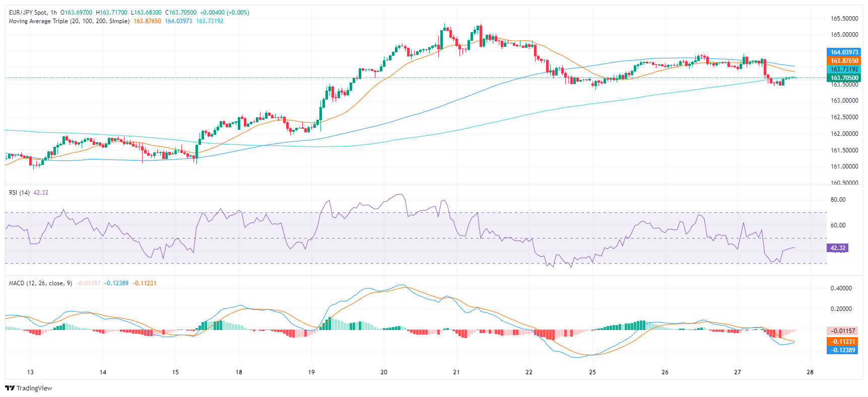Select the Moving Average Triple legend label
Screen dimensions: 868x397
(69, 21)
